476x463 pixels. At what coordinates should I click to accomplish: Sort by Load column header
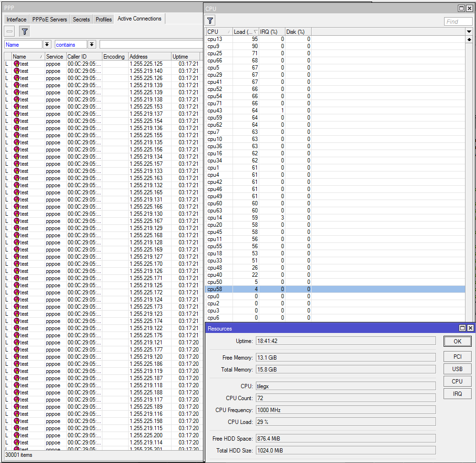[245, 31]
